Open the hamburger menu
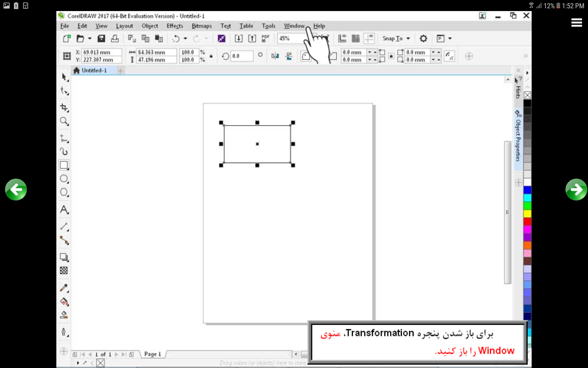Screen dimensions: 588x368 pos(577,22)
